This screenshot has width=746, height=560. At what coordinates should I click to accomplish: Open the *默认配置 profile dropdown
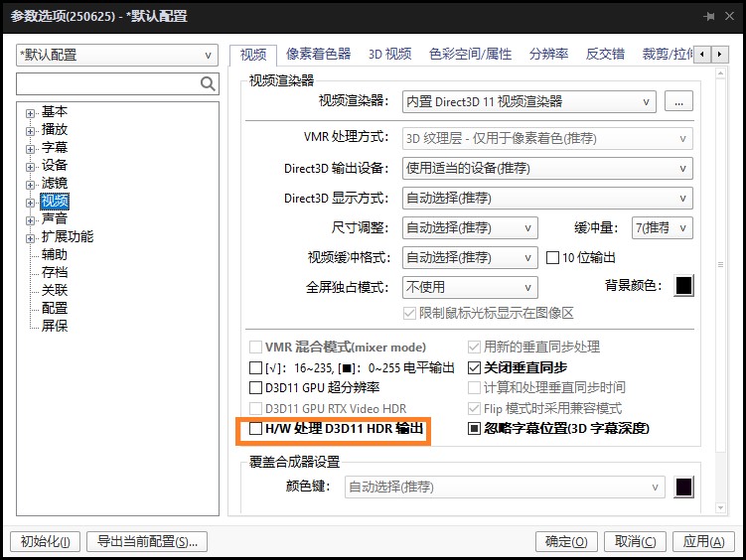pos(117,56)
